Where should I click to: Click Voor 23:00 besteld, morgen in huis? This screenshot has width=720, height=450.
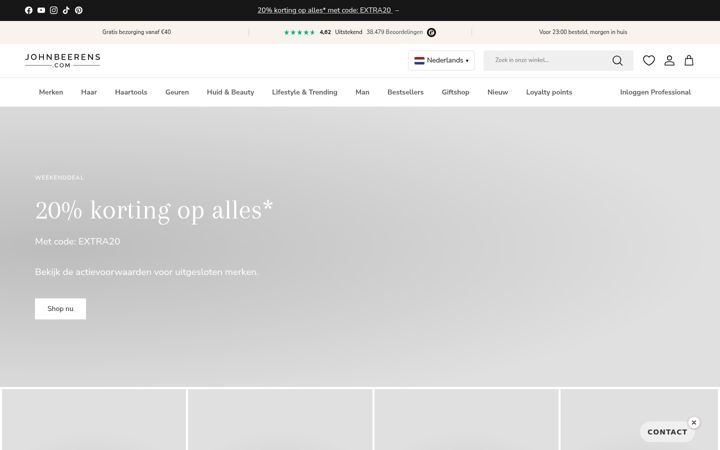click(x=583, y=32)
